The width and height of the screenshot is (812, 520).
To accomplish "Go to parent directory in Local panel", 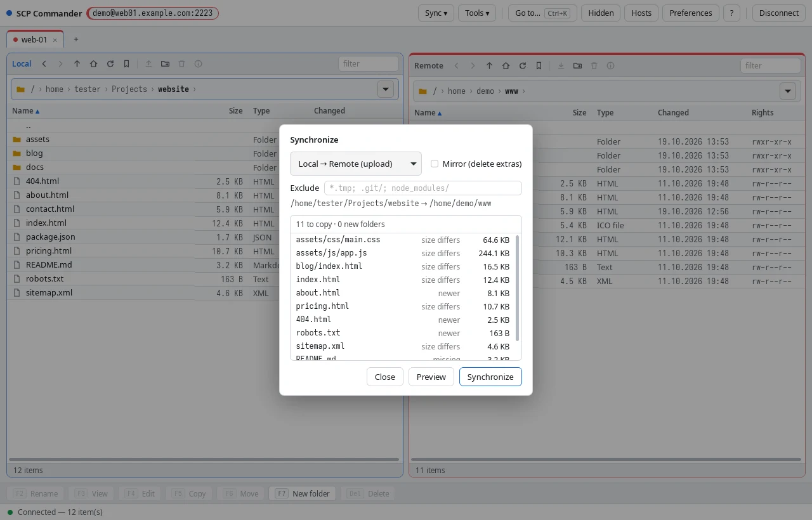I will [77, 63].
